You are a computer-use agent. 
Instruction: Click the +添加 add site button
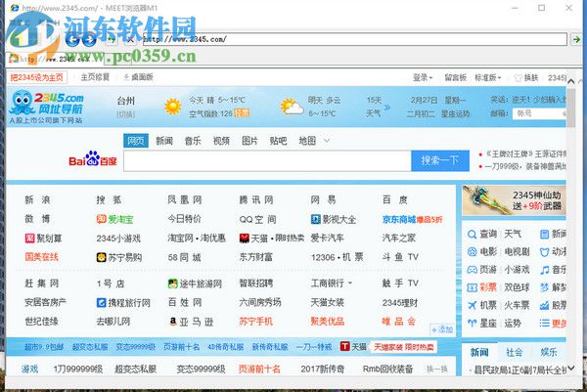[442, 329]
